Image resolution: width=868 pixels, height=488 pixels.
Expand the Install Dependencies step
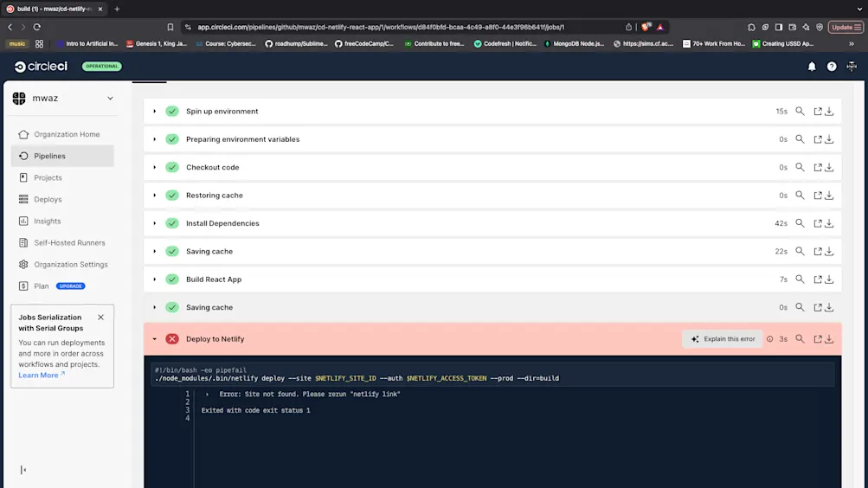pos(154,223)
